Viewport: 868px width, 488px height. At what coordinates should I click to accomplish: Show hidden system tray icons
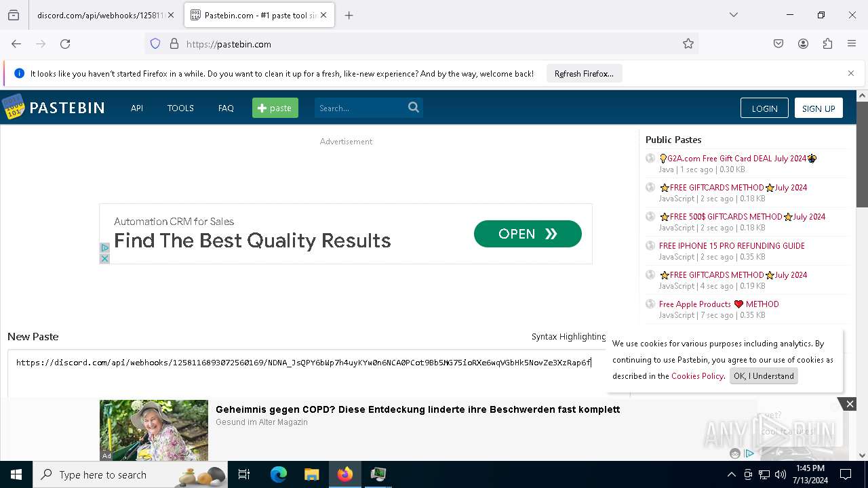click(x=731, y=474)
